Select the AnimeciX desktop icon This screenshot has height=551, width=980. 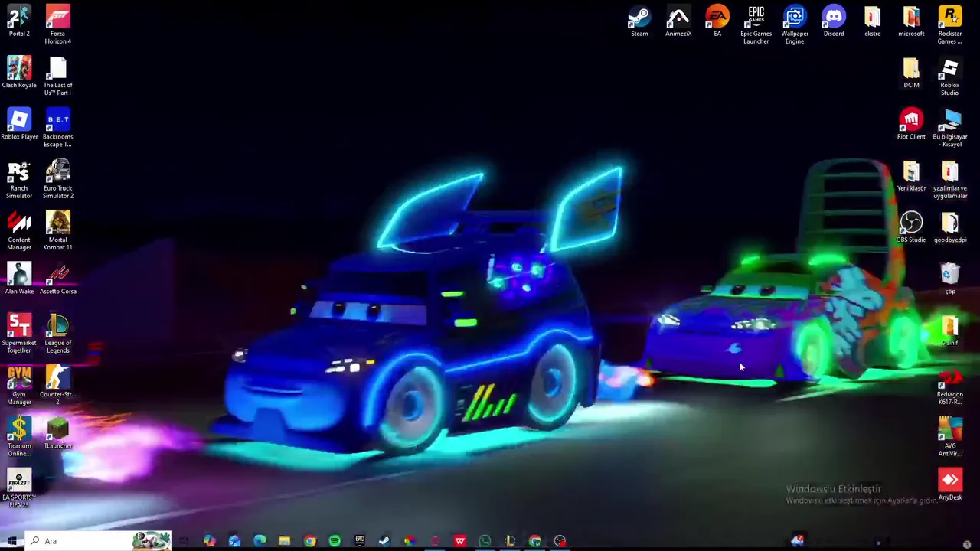tap(678, 21)
